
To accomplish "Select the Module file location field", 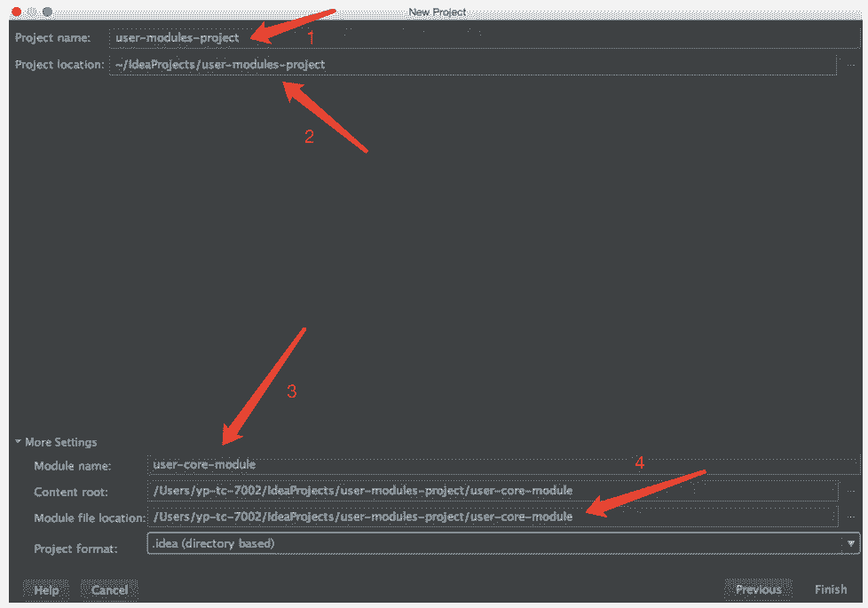I will 493,517.
